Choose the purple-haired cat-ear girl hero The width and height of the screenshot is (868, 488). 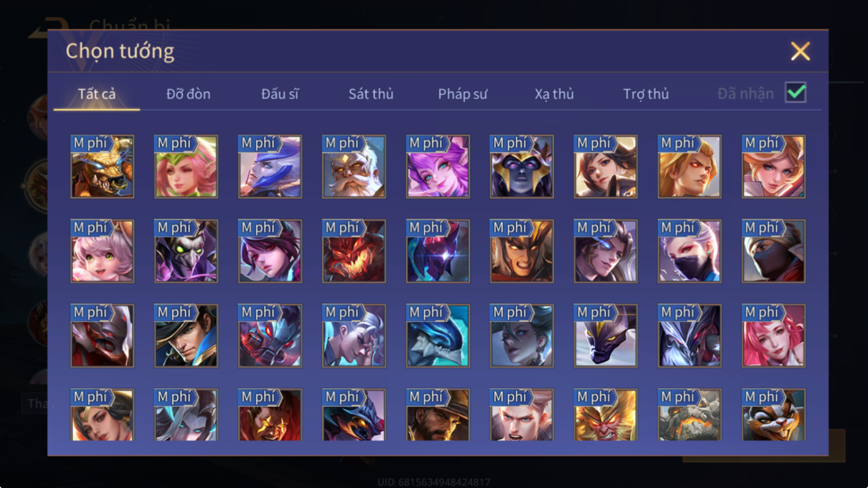point(437,166)
